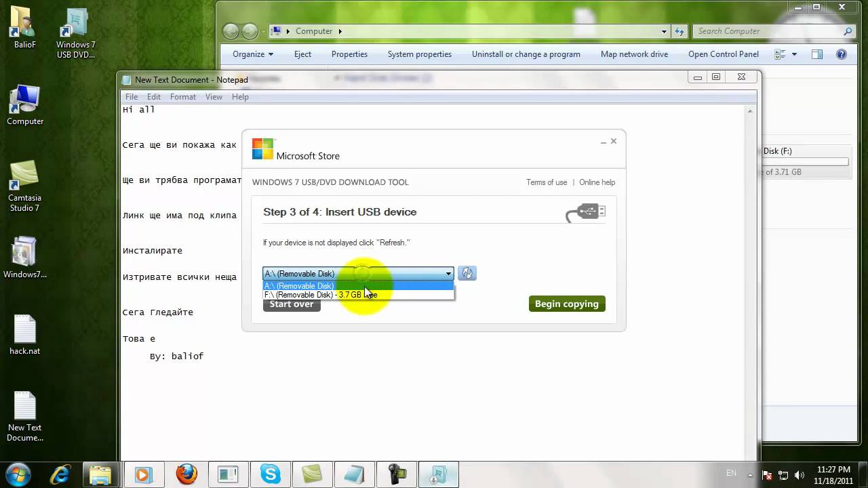The width and height of the screenshot is (868, 488).
Task: Open Notepad View menu
Action: coord(214,97)
